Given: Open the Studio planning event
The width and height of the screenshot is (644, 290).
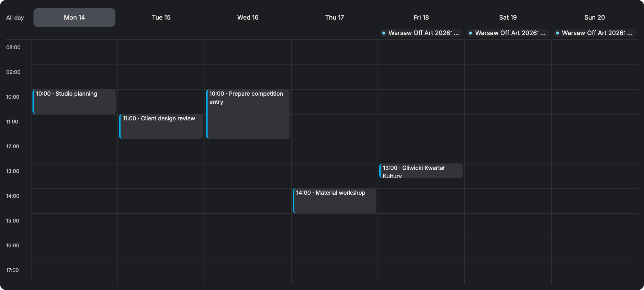Looking at the screenshot, I should point(74,102).
